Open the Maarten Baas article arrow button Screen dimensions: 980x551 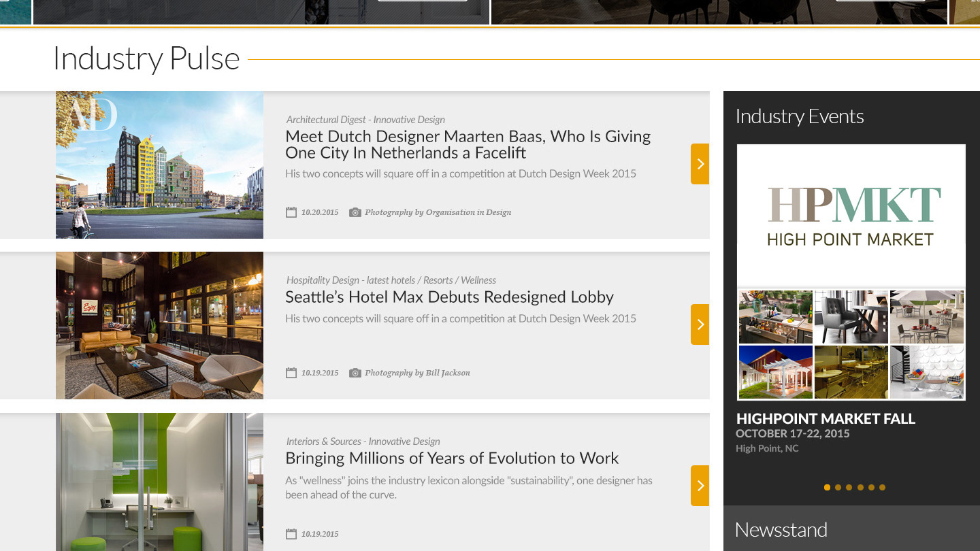[700, 164]
